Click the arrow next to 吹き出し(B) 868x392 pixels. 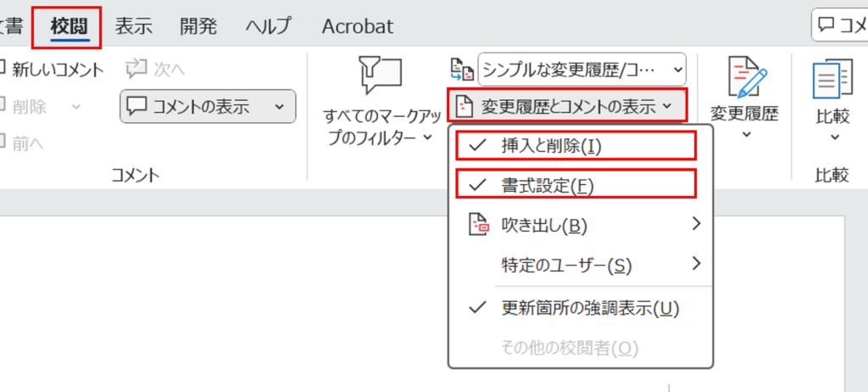pos(697,224)
